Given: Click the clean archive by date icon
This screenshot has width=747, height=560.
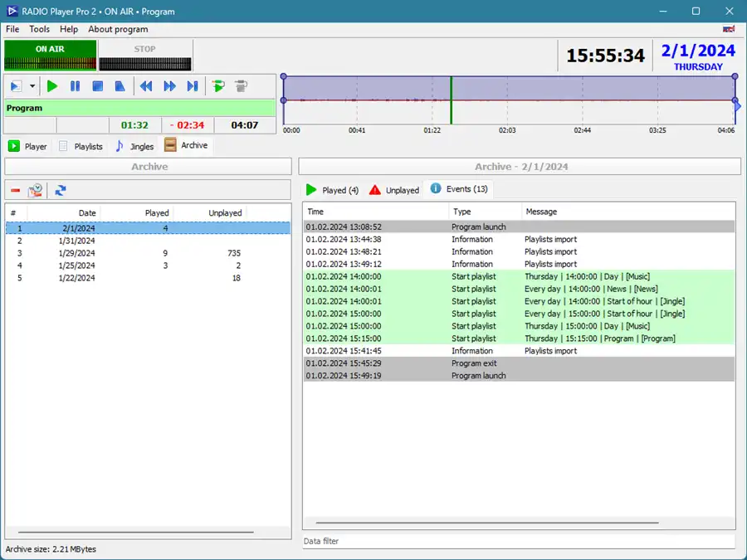Looking at the screenshot, I should [x=35, y=191].
